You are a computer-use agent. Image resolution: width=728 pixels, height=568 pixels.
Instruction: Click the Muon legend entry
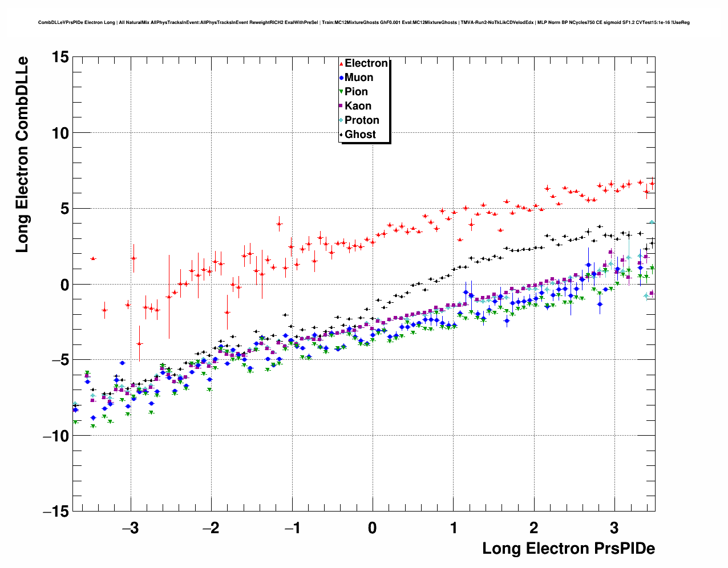click(356, 78)
